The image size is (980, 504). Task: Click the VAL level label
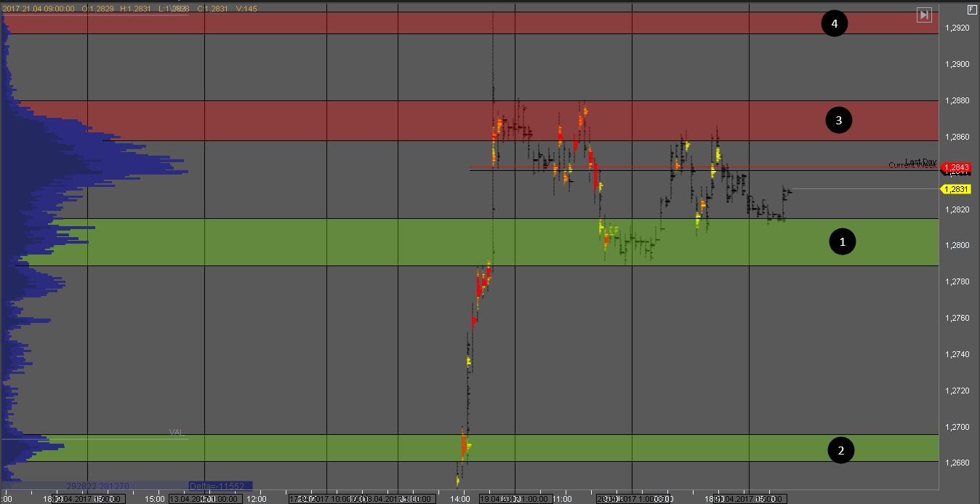pos(177,432)
